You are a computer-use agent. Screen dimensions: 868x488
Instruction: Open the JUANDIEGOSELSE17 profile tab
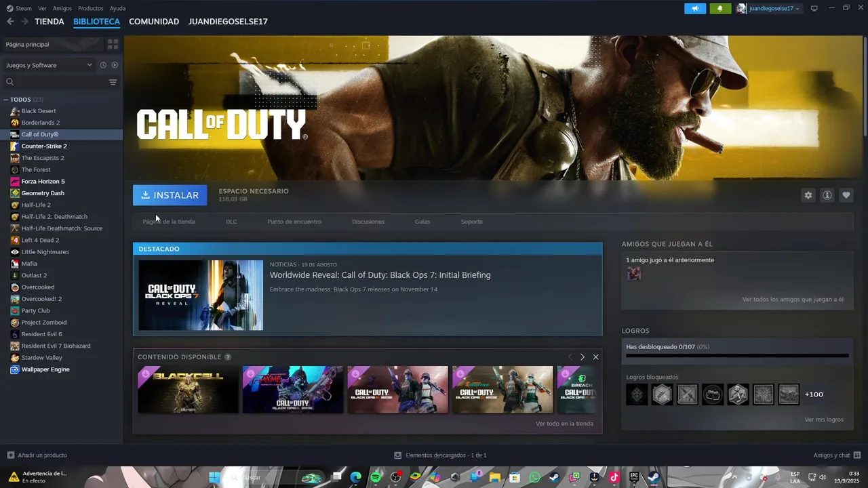pos(228,22)
